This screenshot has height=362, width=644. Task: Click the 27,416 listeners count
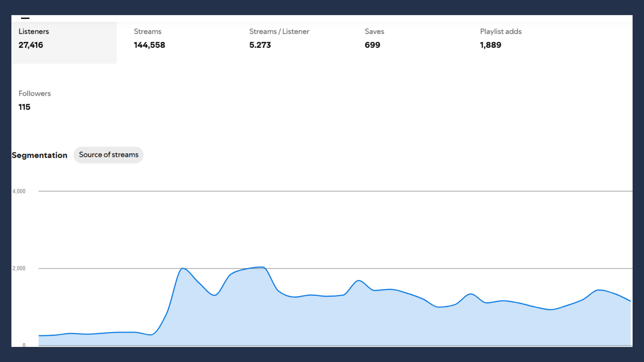coord(31,45)
